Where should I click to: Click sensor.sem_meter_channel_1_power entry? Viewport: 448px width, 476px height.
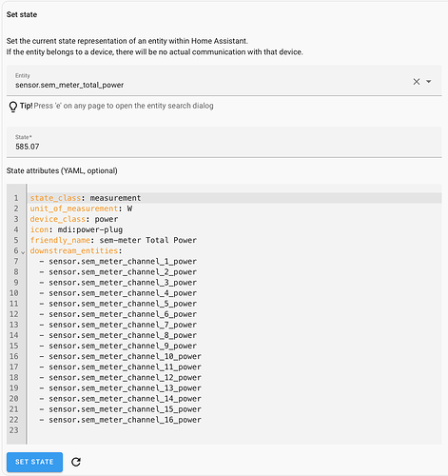coord(123,261)
